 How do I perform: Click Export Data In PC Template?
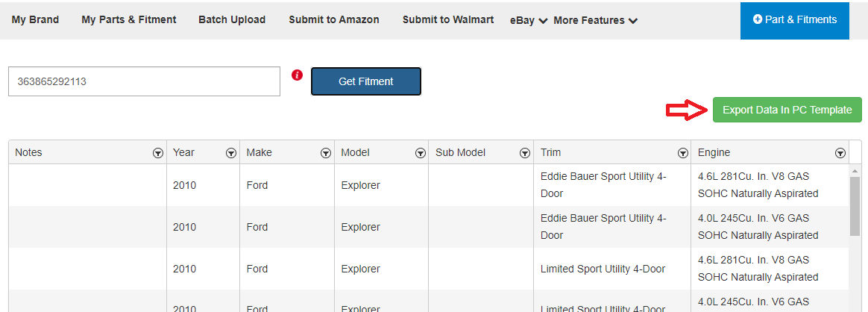787,110
